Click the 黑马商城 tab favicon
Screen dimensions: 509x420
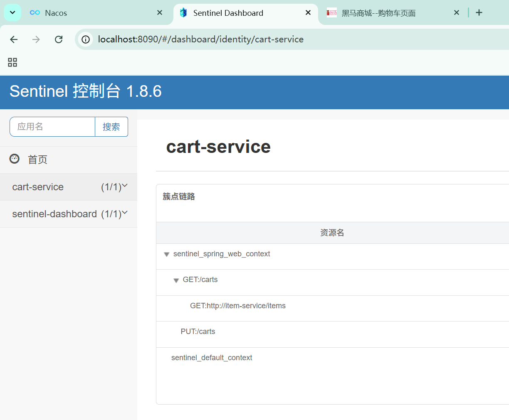click(331, 13)
